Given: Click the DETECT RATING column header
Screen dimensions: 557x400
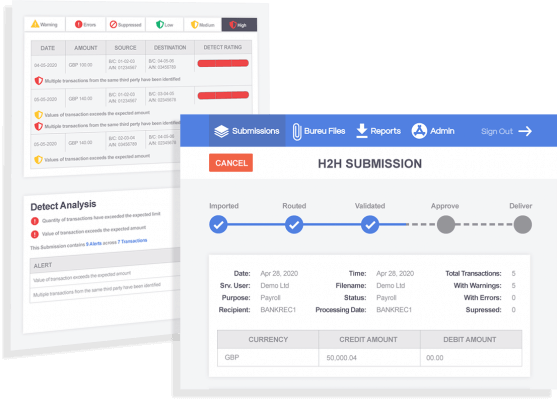Looking at the screenshot, I should pos(223,47).
